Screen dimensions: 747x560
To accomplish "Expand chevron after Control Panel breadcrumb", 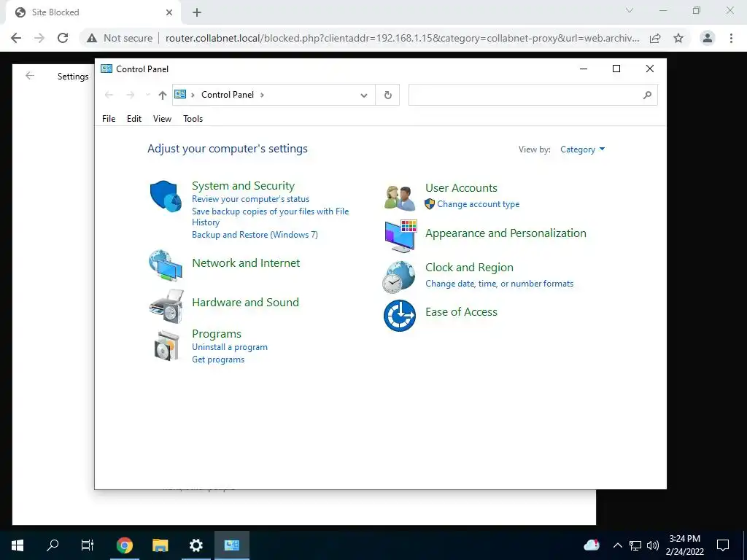I will [262, 95].
